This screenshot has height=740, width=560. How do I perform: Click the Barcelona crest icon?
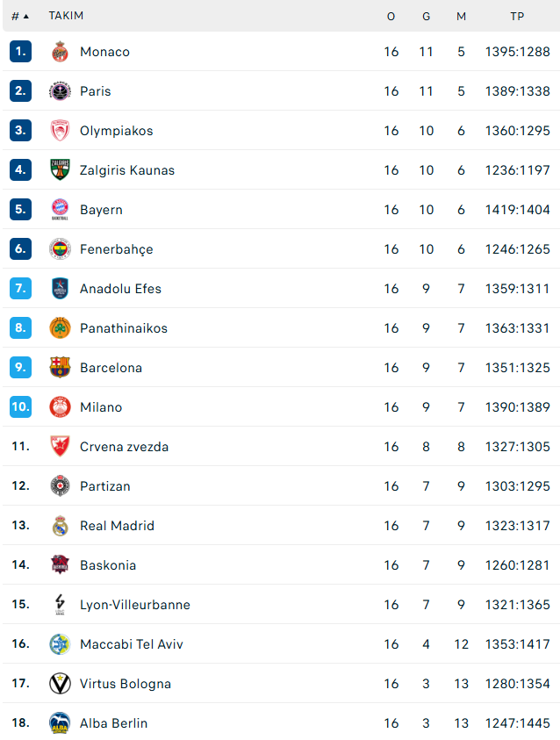tap(60, 368)
